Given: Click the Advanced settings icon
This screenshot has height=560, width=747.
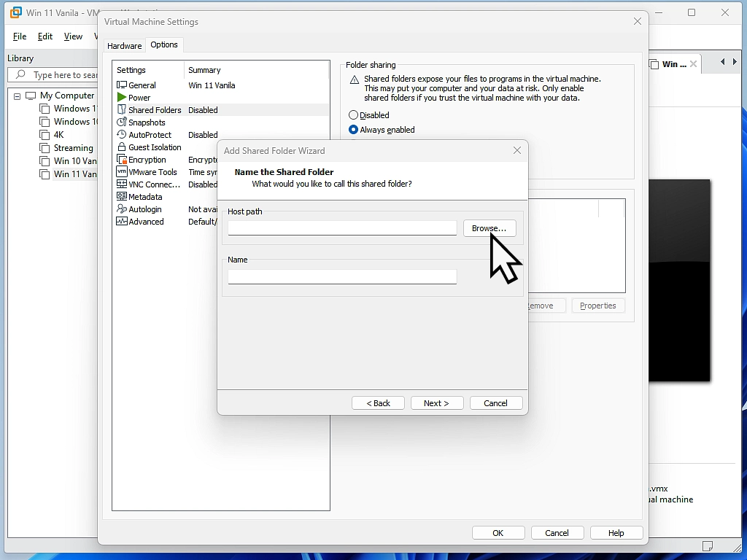Looking at the screenshot, I should (122, 222).
